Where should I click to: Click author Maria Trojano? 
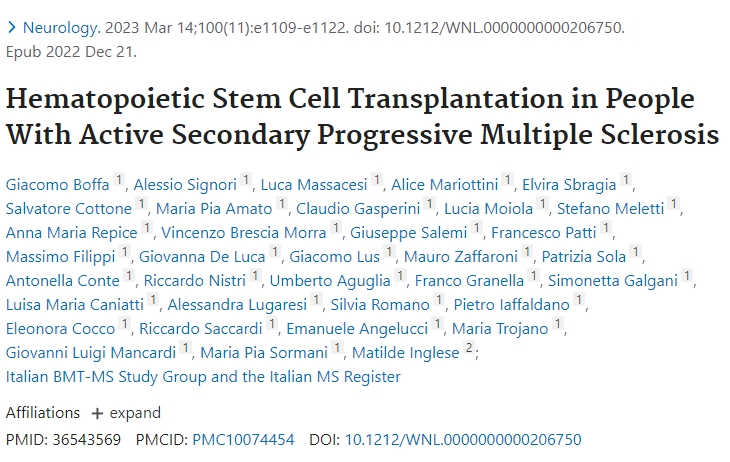500,328
